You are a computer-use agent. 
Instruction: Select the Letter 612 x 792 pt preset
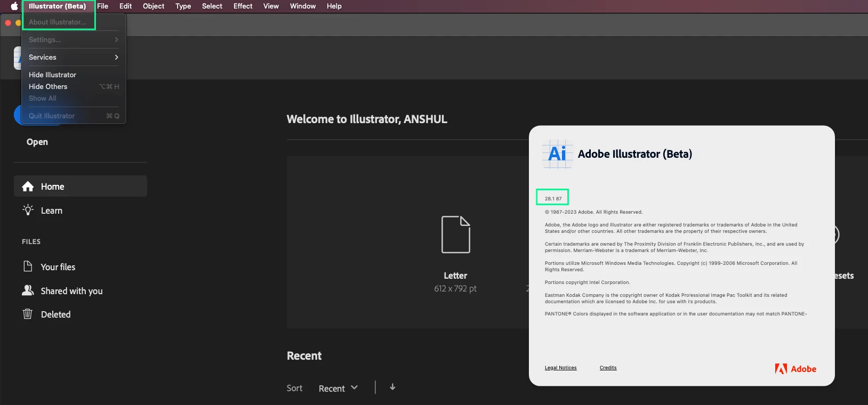(x=456, y=253)
